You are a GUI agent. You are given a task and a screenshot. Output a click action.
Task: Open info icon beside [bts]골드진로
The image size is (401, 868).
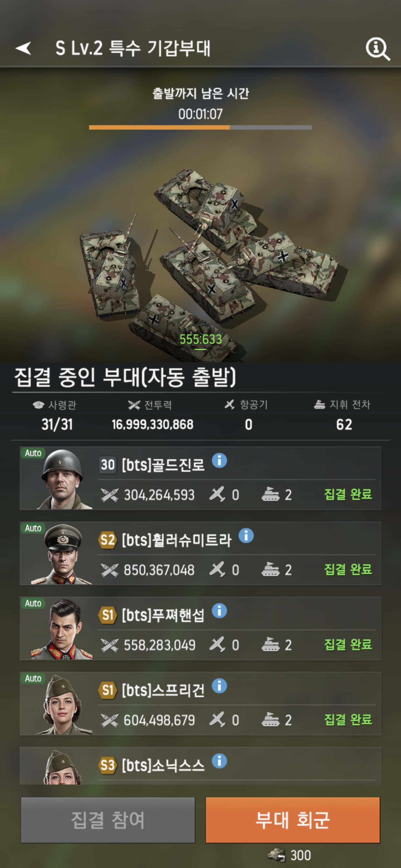click(219, 460)
